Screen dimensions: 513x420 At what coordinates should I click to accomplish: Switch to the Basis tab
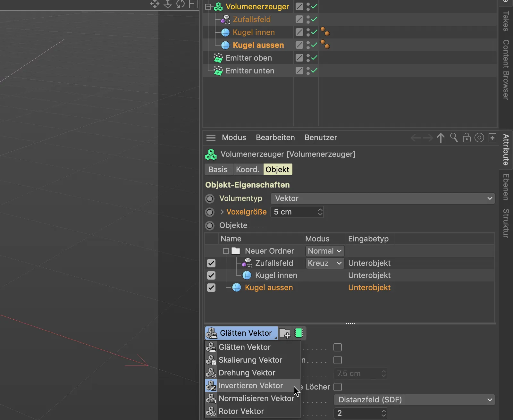pyautogui.click(x=218, y=170)
